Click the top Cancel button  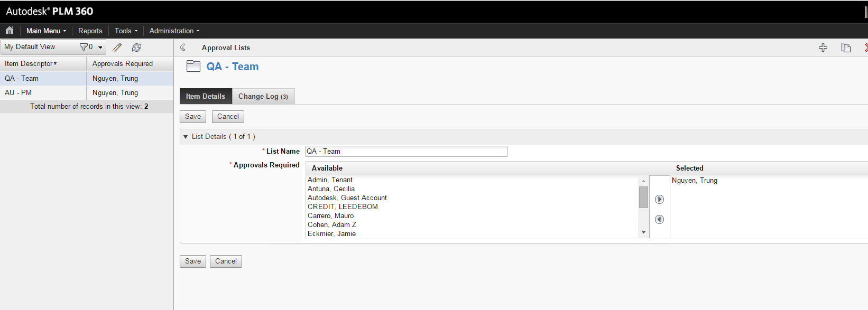coord(228,116)
